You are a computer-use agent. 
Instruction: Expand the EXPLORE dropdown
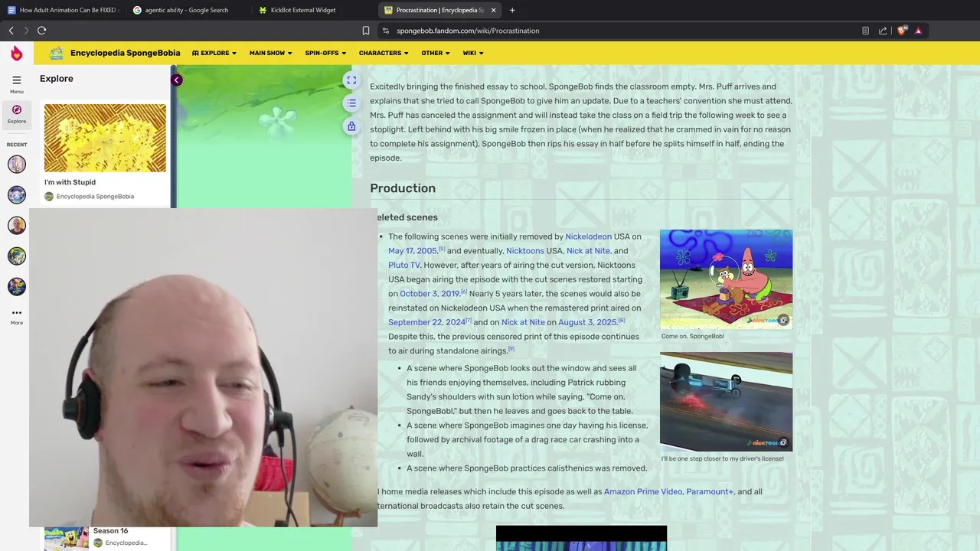click(x=214, y=53)
